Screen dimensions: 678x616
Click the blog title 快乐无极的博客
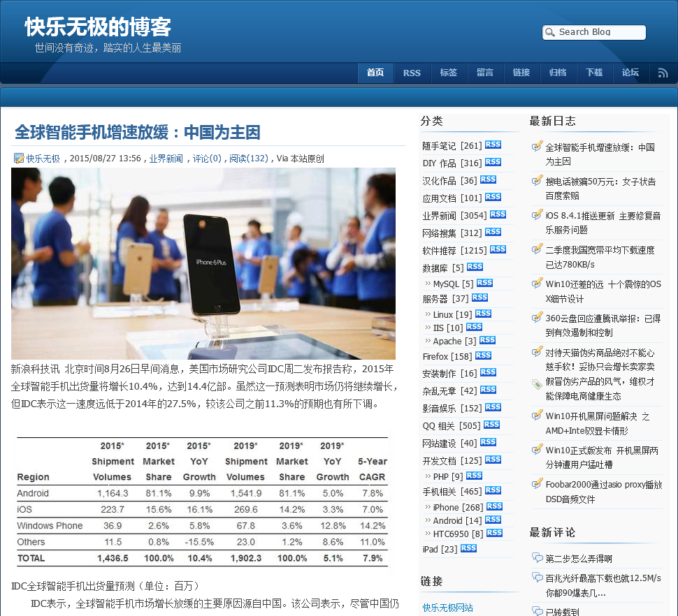(x=98, y=27)
